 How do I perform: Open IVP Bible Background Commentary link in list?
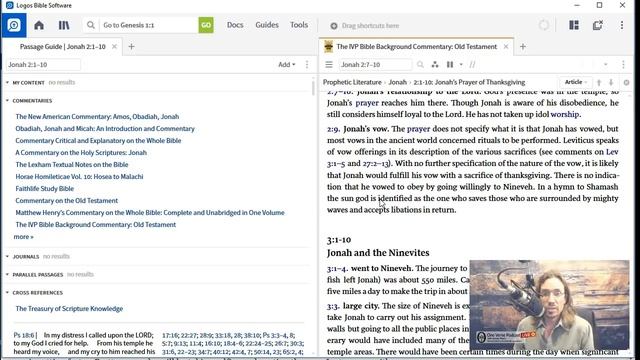[96, 224]
